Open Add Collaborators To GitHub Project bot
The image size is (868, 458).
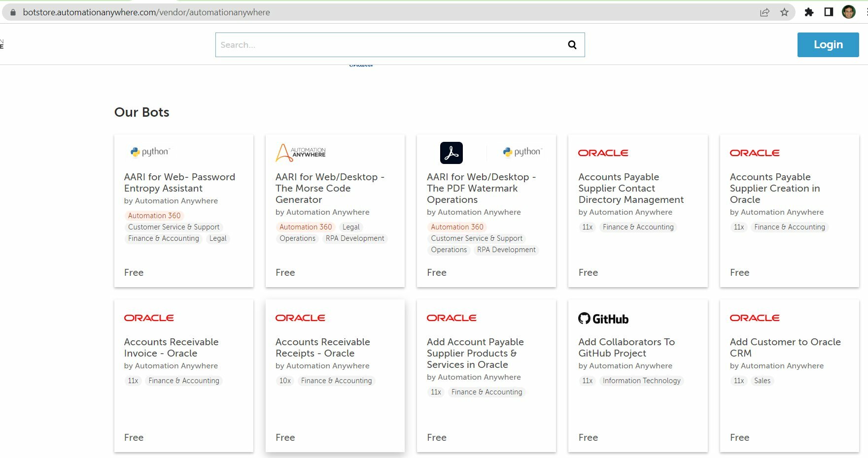[x=626, y=348]
